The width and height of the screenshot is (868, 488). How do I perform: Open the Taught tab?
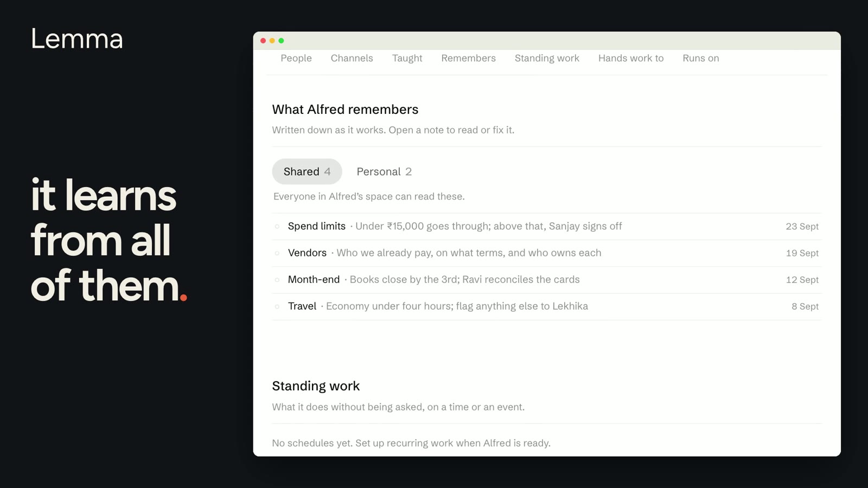(407, 58)
